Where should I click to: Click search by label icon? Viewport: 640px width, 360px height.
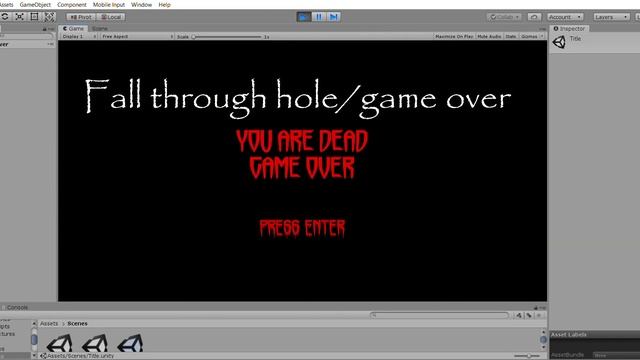click(x=529, y=315)
